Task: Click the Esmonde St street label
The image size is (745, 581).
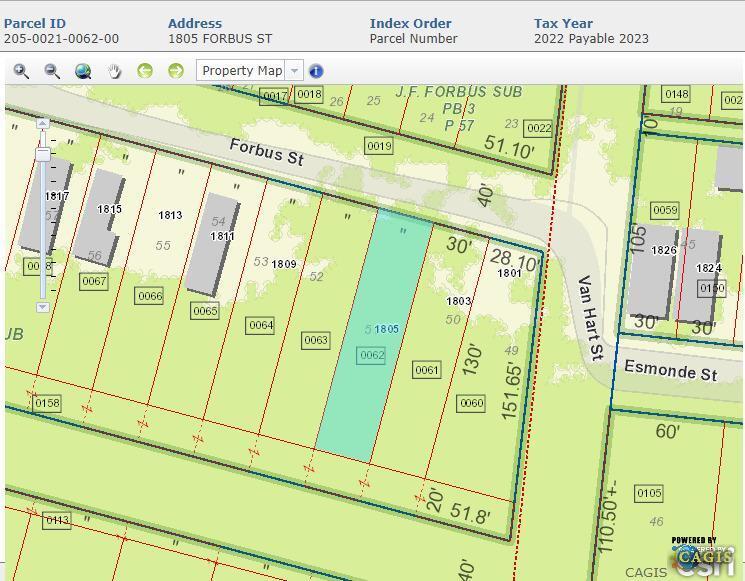Action: pos(670,370)
